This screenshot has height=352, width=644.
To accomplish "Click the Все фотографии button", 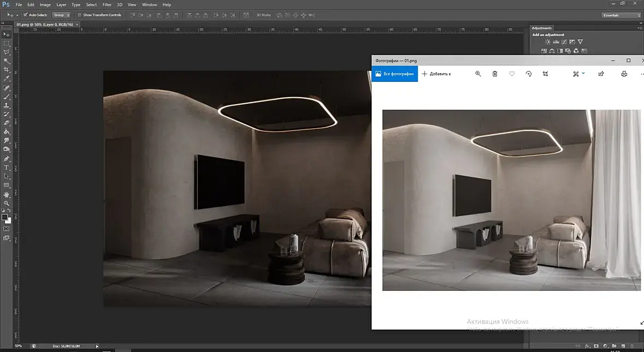I will (x=395, y=74).
